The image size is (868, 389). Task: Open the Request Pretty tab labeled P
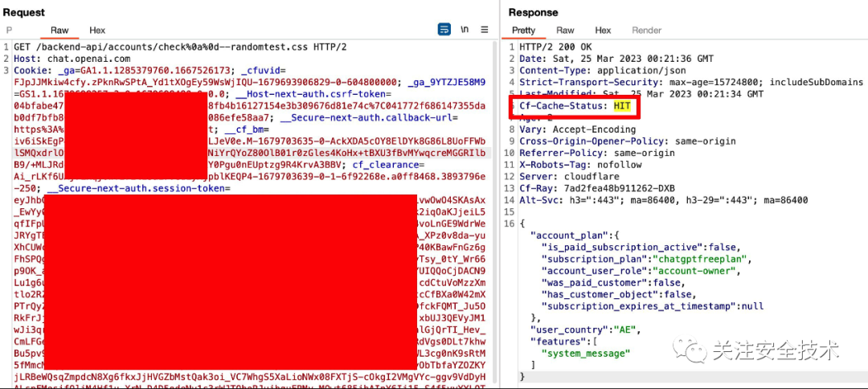click(x=9, y=30)
